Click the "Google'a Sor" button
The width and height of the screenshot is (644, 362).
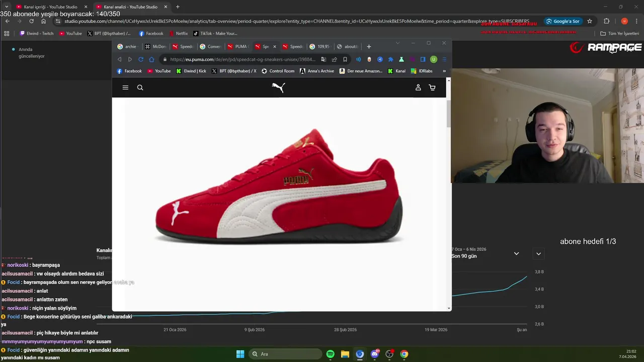pos(562,21)
